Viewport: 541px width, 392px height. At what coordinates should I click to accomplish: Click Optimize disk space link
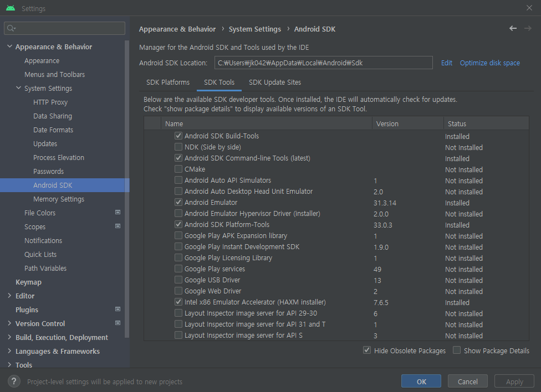point(489,63)
